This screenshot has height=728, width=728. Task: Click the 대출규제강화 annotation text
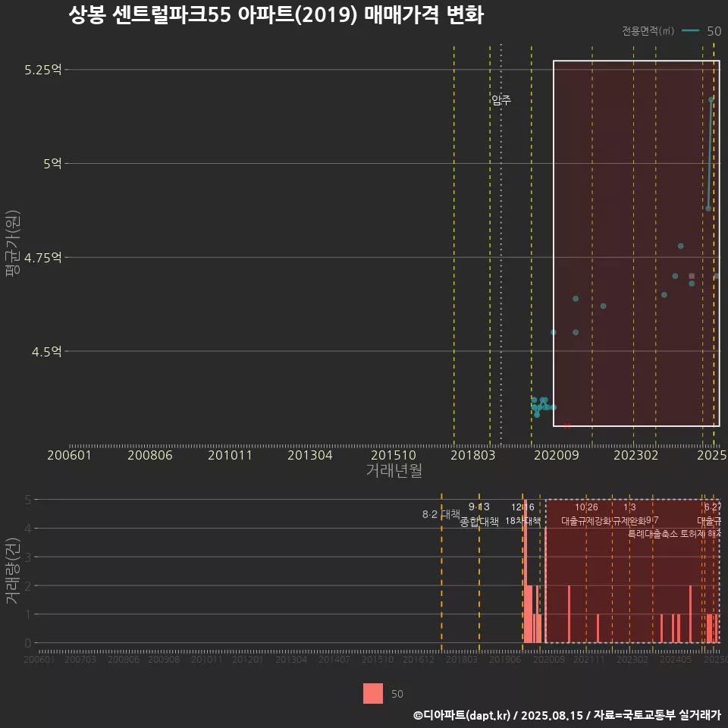[x=586, y=521]
